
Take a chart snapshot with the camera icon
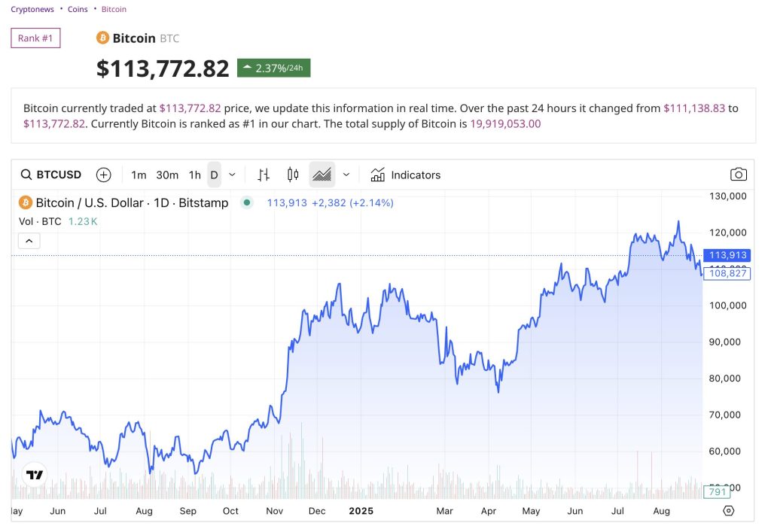coord(739,174)
